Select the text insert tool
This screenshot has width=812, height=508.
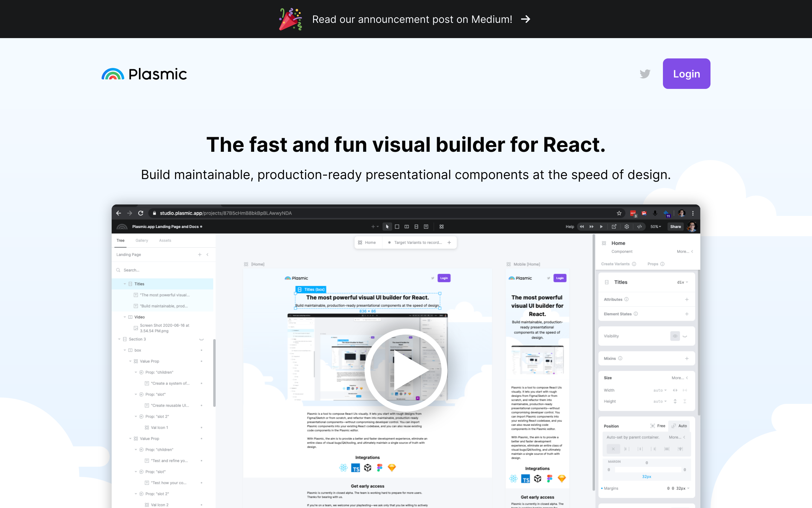(426, 227)
